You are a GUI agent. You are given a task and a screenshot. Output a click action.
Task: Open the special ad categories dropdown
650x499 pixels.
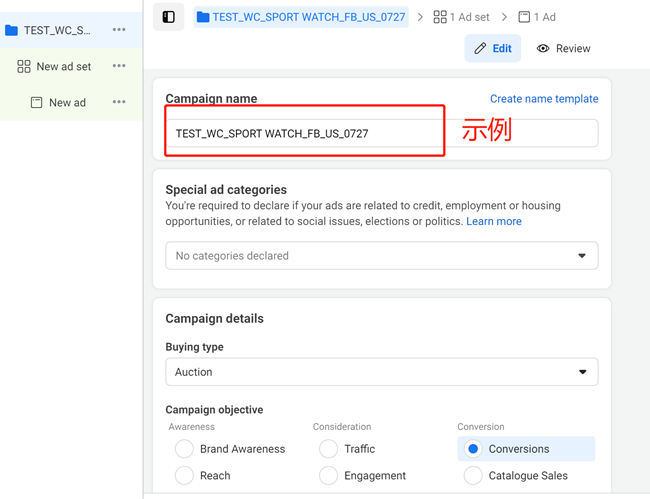coord(381,256)
